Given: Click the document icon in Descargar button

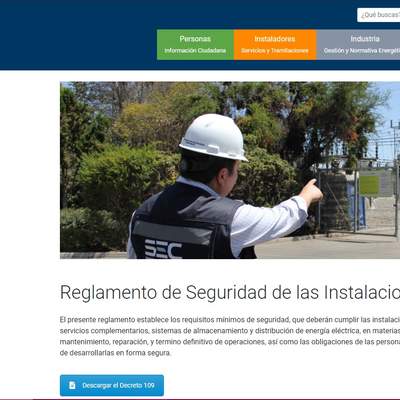Looking at the screenshot, I should (72, 385).
